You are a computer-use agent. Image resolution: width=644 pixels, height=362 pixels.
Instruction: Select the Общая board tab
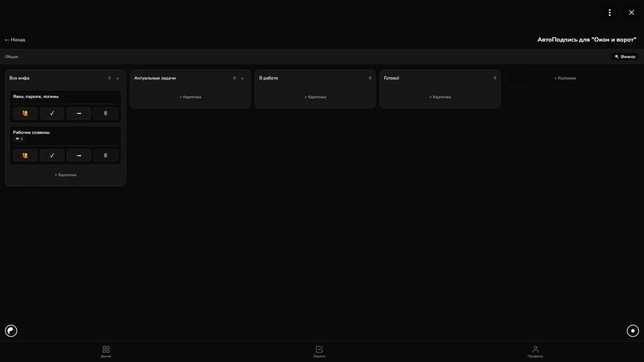pyautogui.click(x=11, y=57)
